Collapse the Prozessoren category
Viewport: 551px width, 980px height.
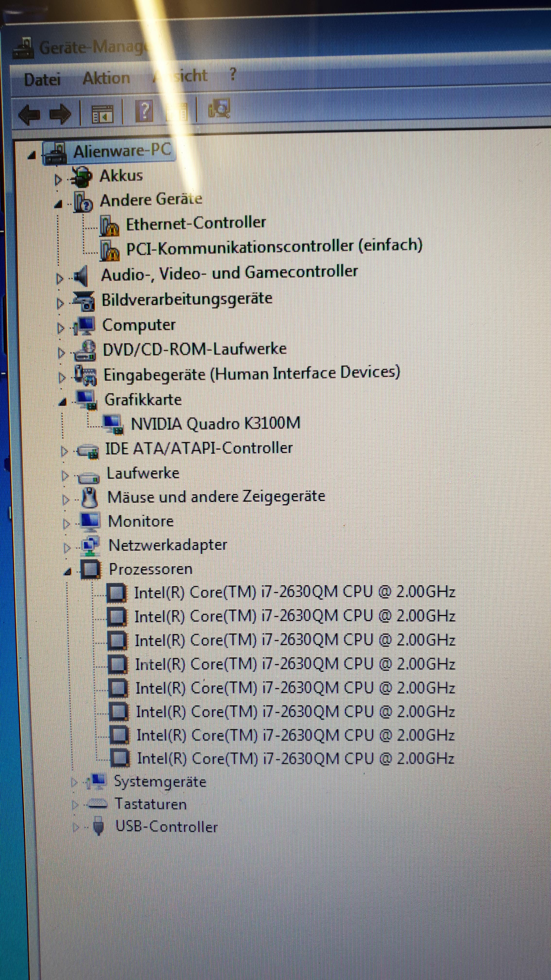click(x=68, y=571)
